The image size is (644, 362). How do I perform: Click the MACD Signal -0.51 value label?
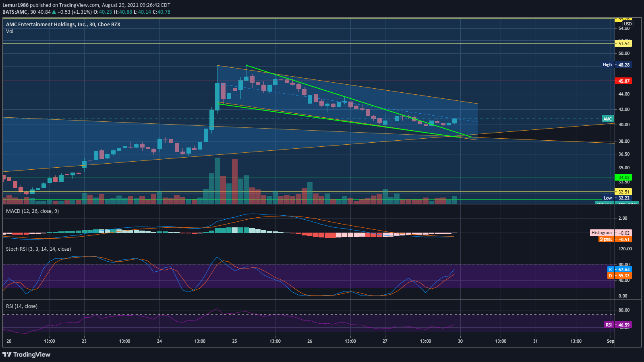click(615, 239)
